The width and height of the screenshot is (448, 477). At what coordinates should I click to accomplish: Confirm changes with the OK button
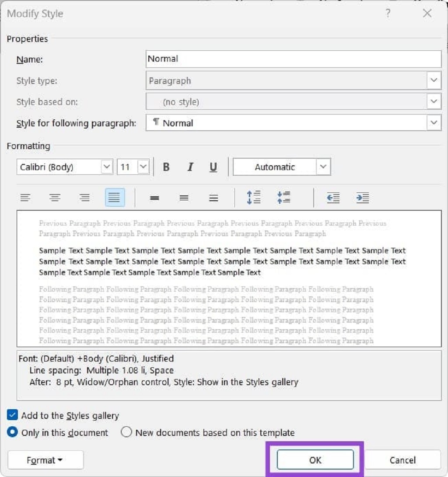(315, 460)
